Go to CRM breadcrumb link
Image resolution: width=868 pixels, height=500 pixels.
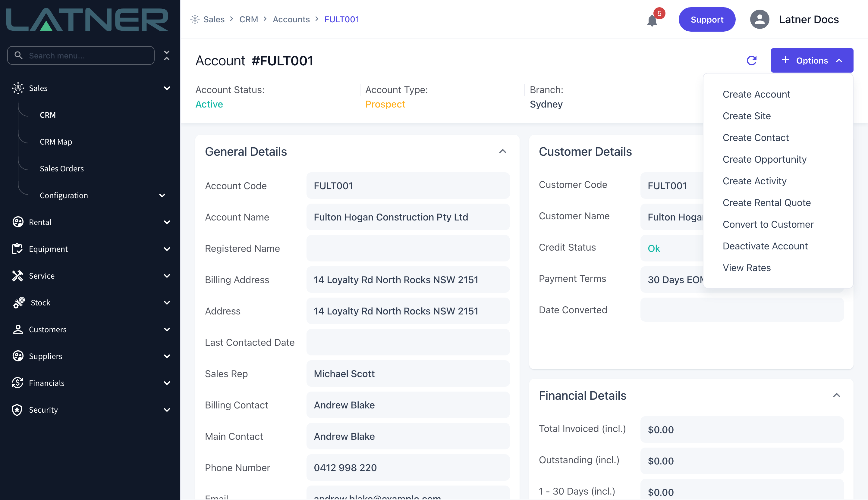click(248, 19)
